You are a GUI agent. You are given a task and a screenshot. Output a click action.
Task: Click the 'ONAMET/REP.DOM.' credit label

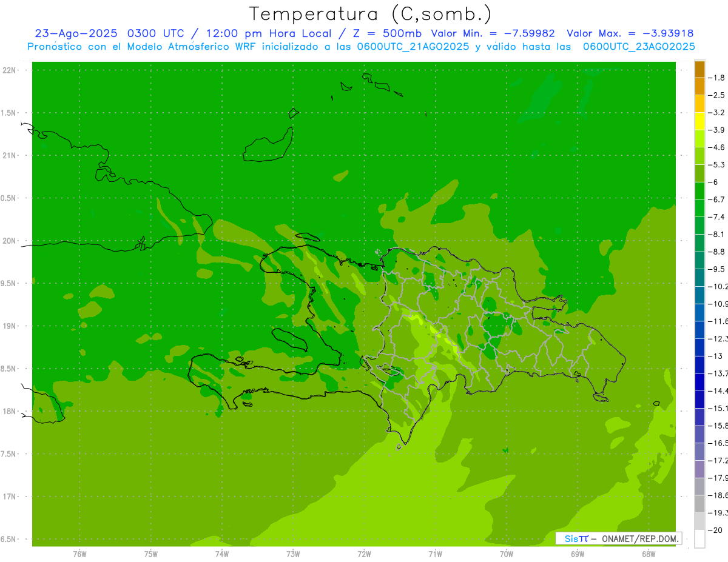point(640,538)
